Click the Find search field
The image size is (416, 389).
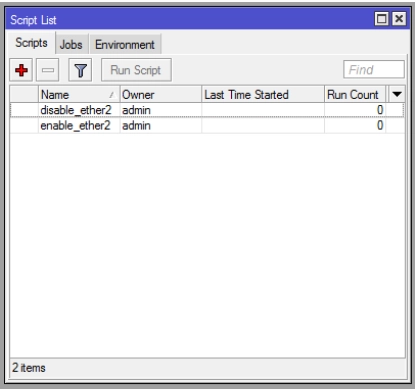click(374, 69)
